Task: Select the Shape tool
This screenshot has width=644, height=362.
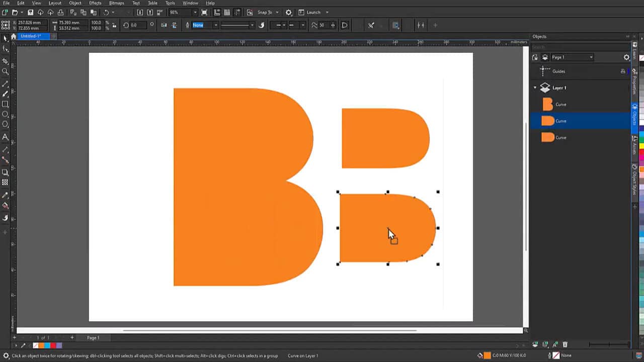Action: [6, 49]
